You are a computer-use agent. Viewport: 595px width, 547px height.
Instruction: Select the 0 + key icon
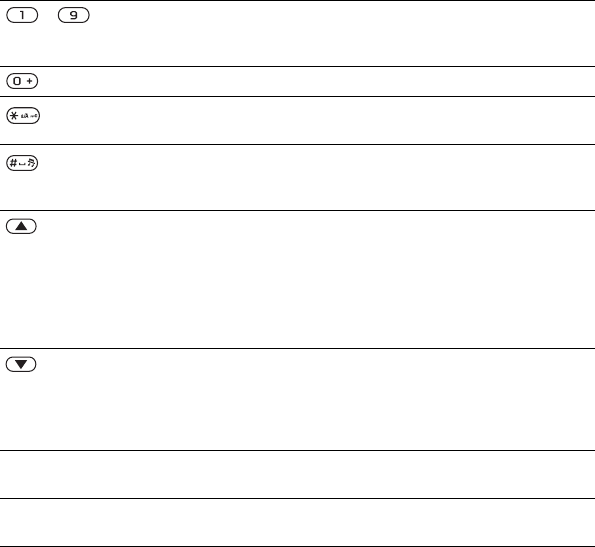[22, 81]
